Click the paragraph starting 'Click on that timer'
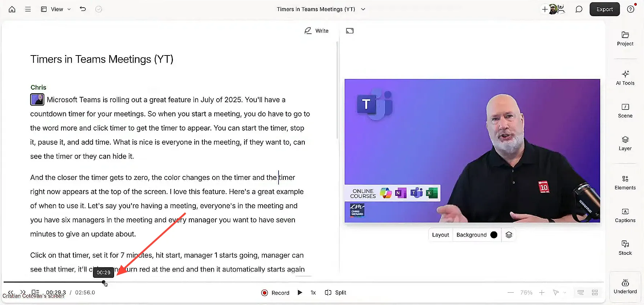The image size is (644, 305). [167, 262]
